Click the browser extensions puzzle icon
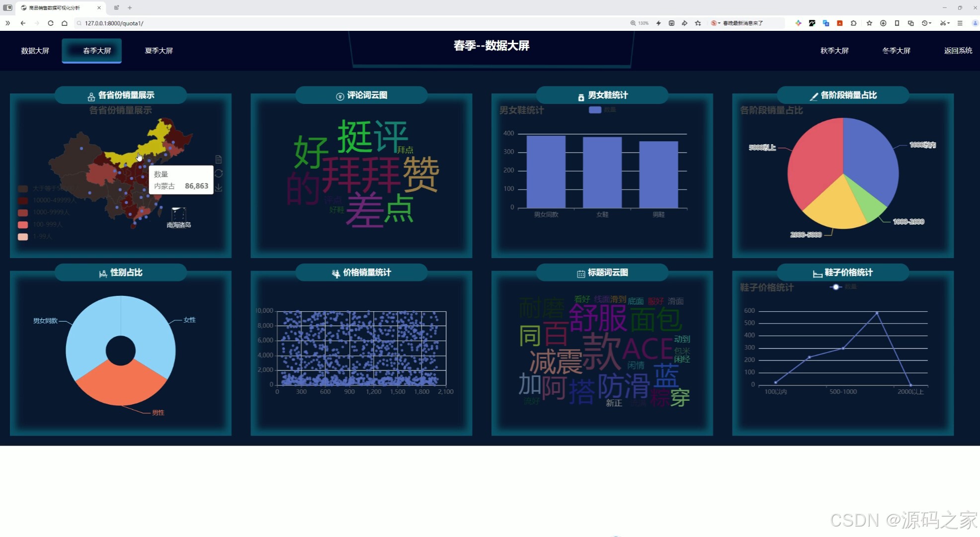The height and width of the screenshot is (537, 980). [x=853, y=23]
